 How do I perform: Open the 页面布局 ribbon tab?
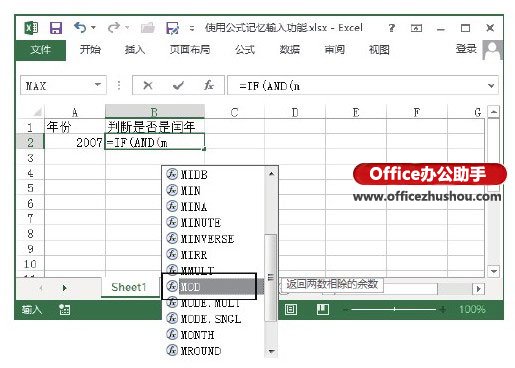click(190, 50)
